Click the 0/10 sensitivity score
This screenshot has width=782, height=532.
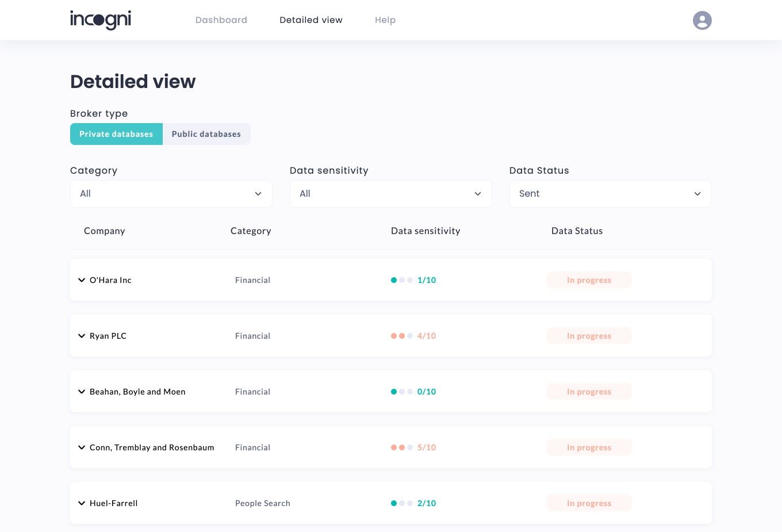click(x=427, y=392)
